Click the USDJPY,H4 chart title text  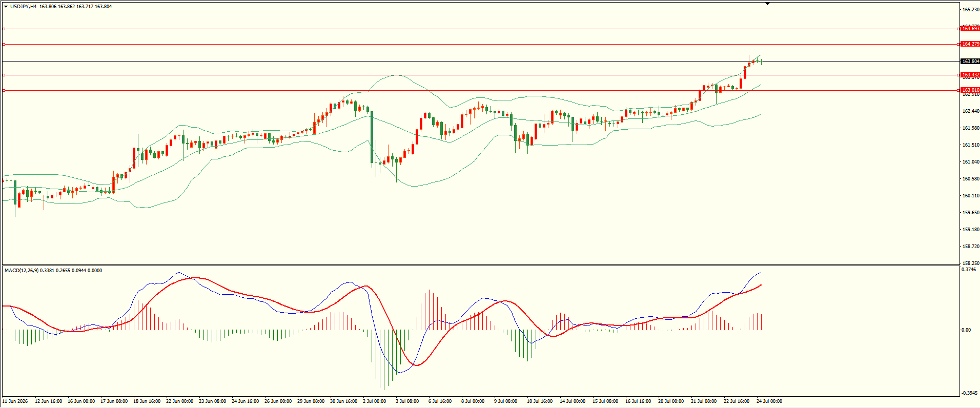(x=23, y=7)
